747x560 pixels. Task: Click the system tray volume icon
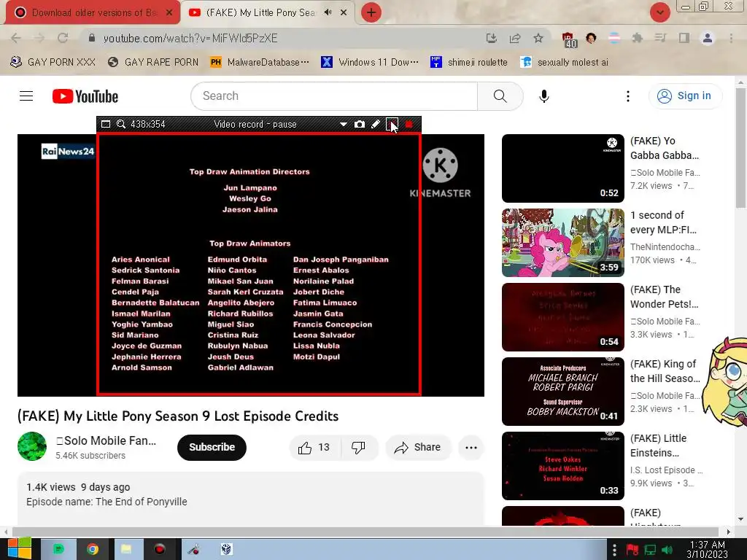coord(667,550)
